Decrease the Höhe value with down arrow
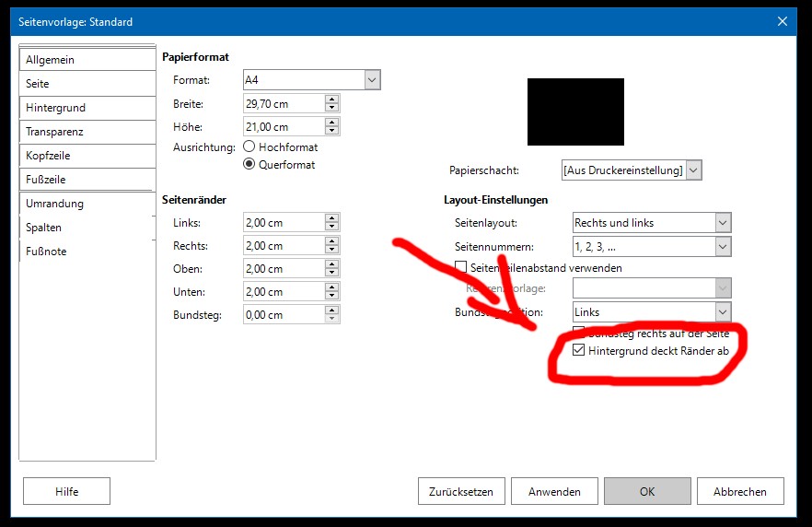This screenshot has height=527, width=812. point(332,132)
